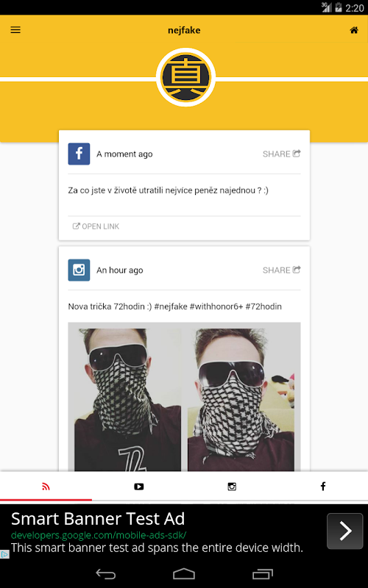Tap the Android home navigation button
This screenshot has height=588, width=368.
(184, 574)
